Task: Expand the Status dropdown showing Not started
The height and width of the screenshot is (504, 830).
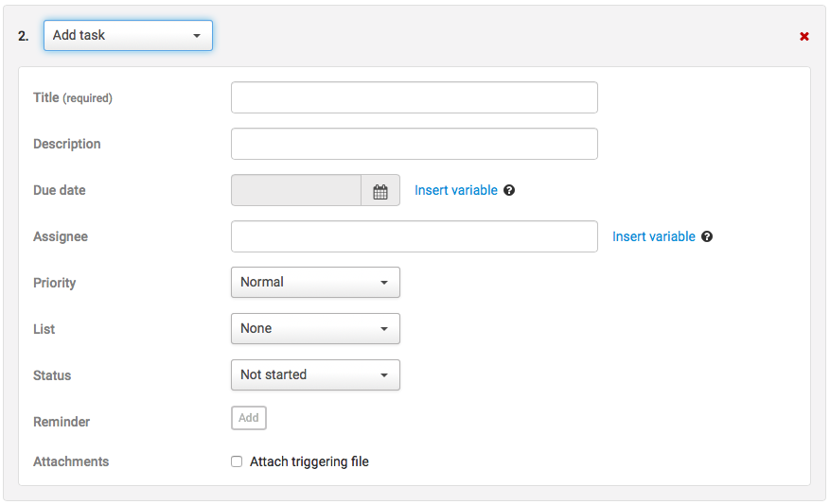Action: [x=315, y=374]
